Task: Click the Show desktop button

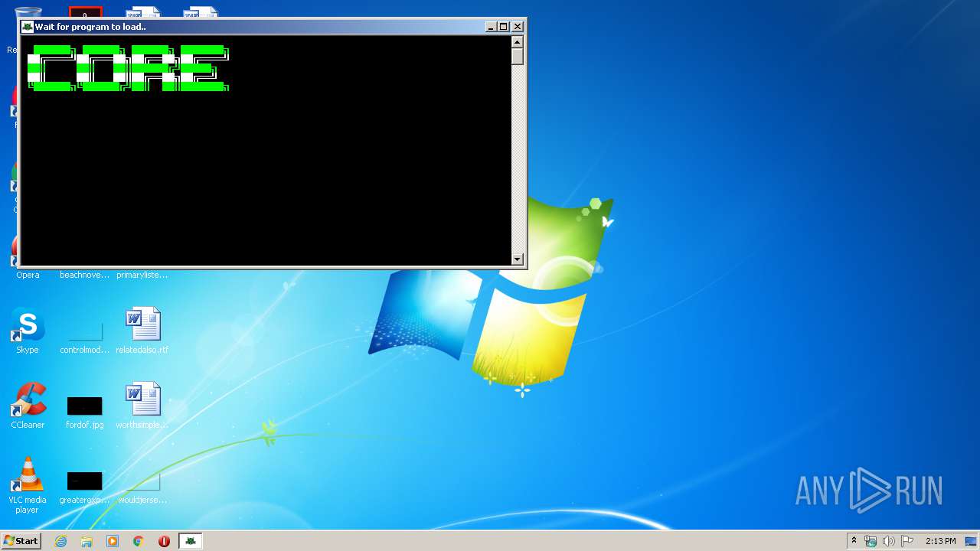Action: pos(972,541)
